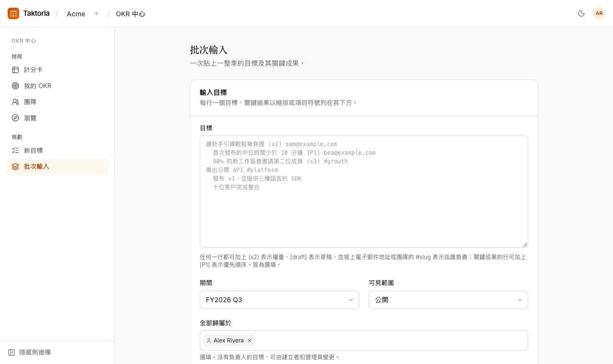613x364 pixels.
Task: Click the textarea resize handle corner
Action: [525, 244]
